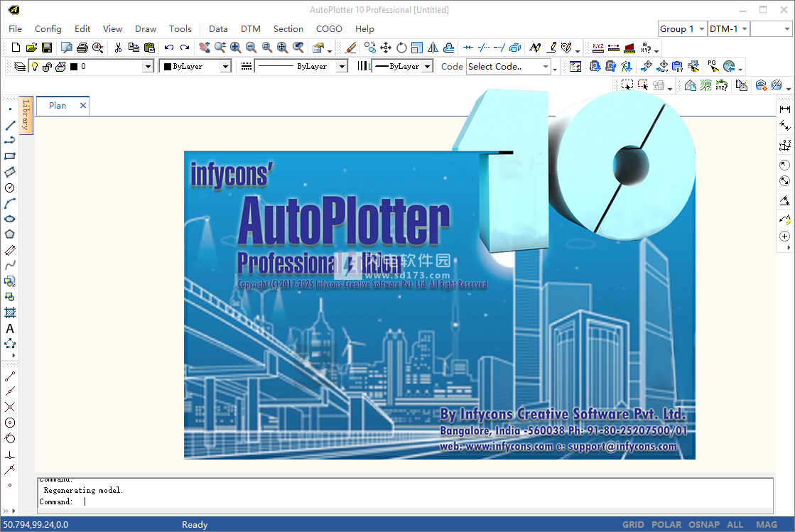
Task: Open the Data menu
Action: point(218,29)
